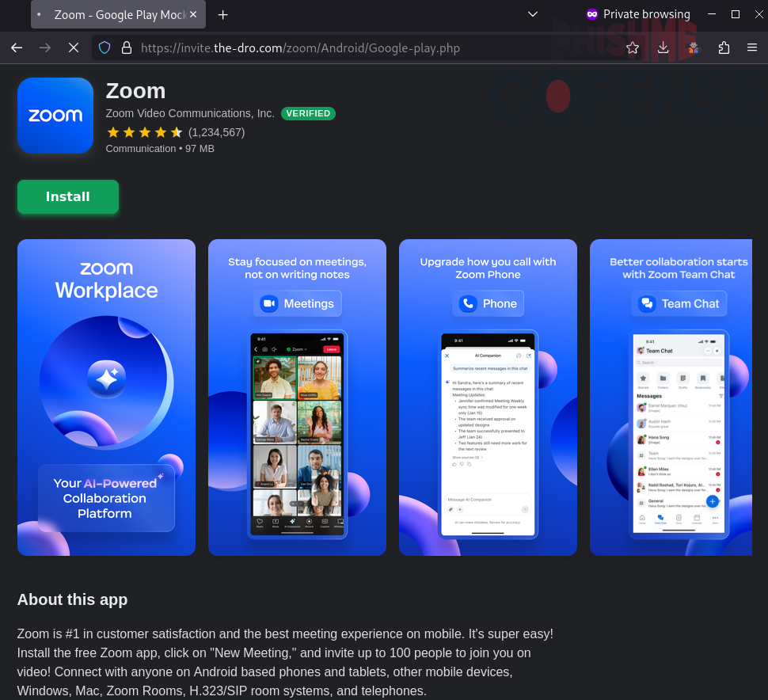Go back to the previous page
This screenshot has width=768, height=700.
click(17, 48)
